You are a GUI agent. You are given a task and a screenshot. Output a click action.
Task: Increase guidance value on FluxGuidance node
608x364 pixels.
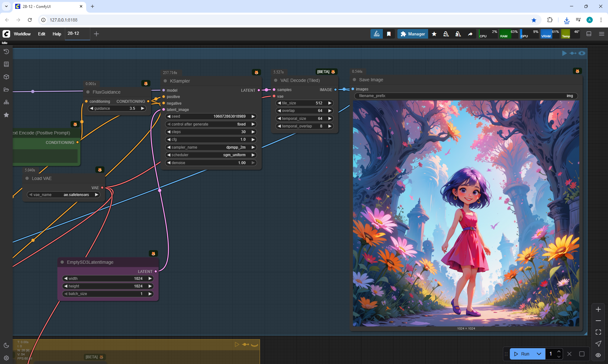[x=142, y=108]
